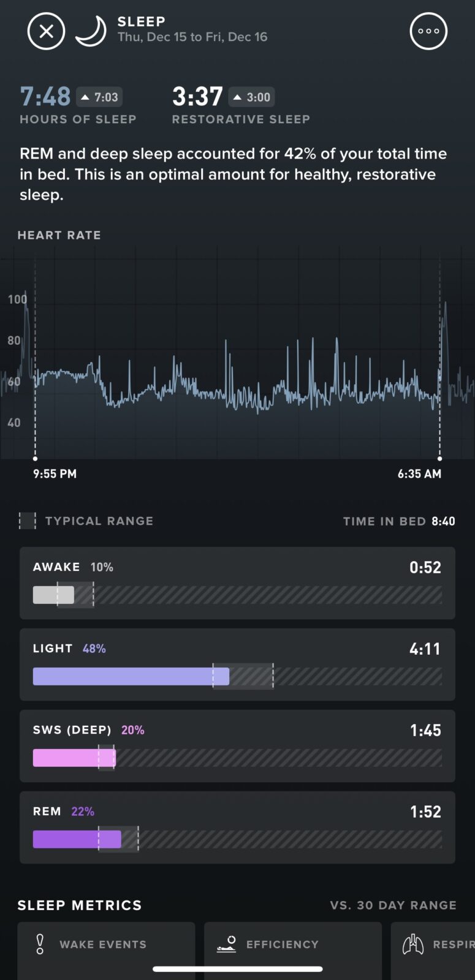
Task: Tap the REM 22% label
Action: tap(64, 812)
